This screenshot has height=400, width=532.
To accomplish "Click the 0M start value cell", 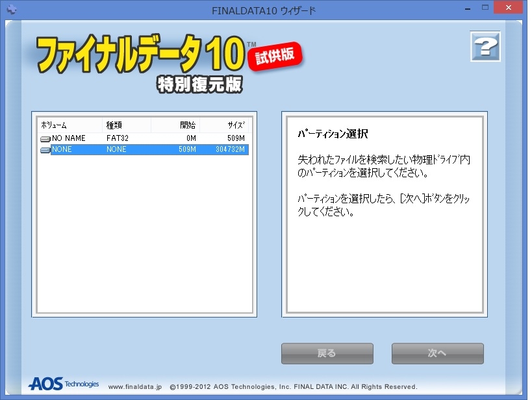I will pyautogui.click(x=191, y=138).
